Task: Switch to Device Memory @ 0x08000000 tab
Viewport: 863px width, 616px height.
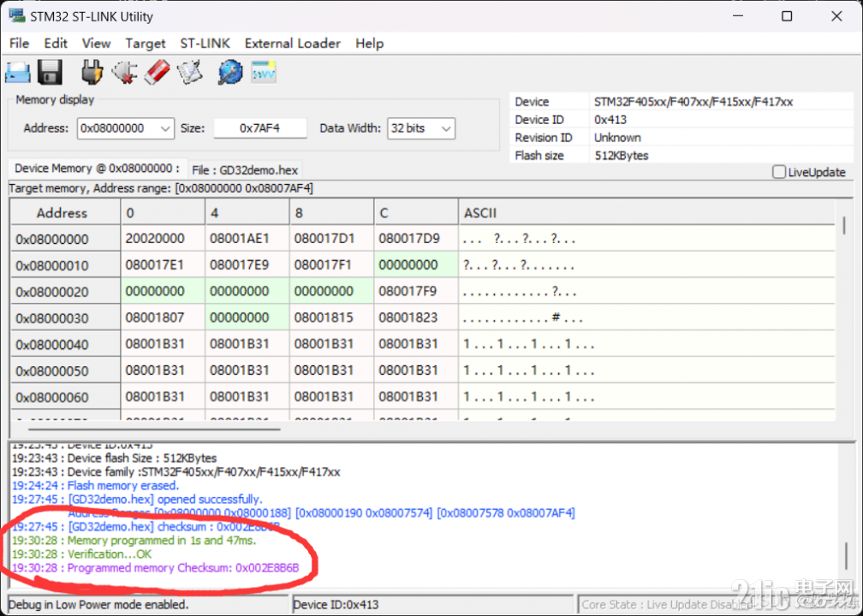Action: pyautogui.click(x=98, y=169)
